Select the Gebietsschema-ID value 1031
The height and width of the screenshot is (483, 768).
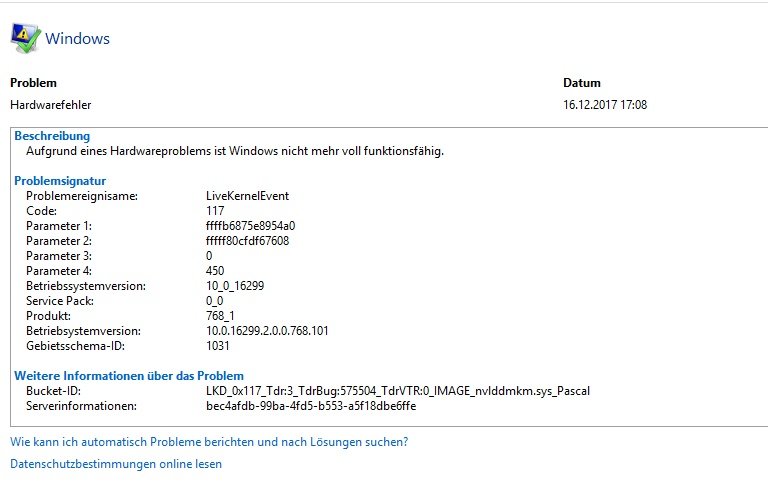(217, 346)
